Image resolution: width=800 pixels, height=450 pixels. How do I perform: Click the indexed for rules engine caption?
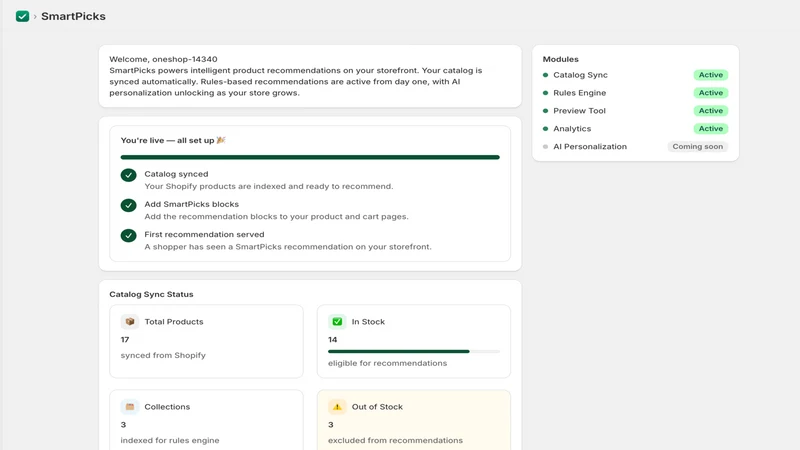(x=170, y=440)
